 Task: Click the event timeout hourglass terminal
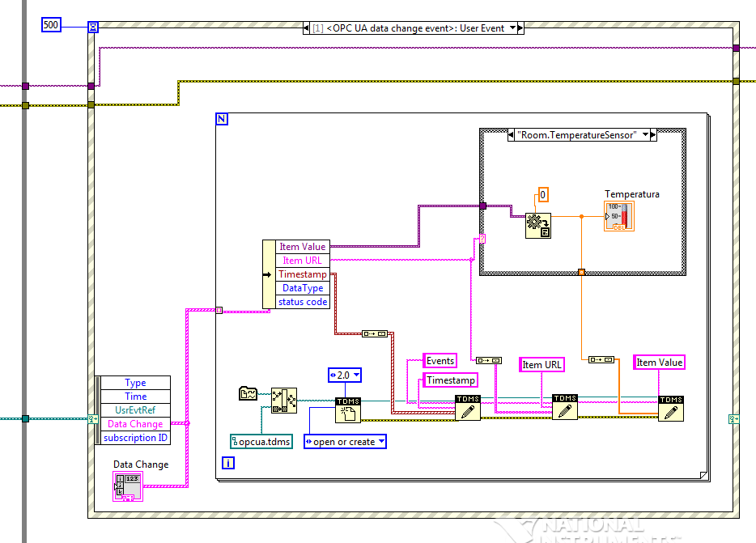pyautogui.click(x=93, y=27)
